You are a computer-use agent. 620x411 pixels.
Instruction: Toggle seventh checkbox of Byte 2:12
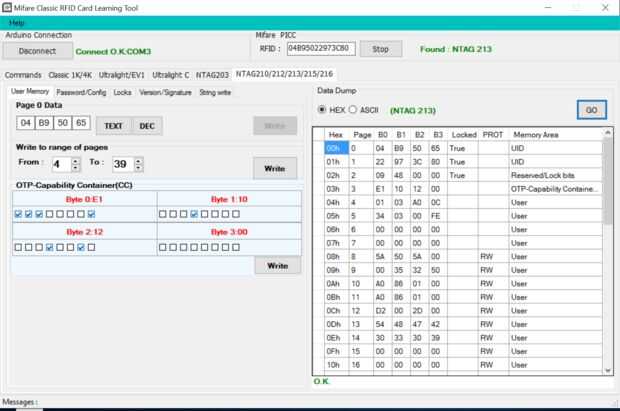pyautogui.click(x=81, y=247)
